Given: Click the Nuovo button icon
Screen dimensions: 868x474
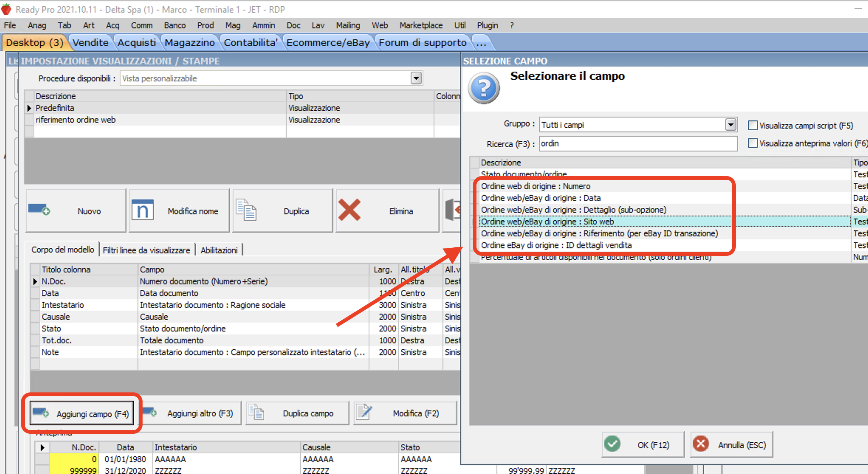Looking at the screenshot, I should (x=39, y=209).
